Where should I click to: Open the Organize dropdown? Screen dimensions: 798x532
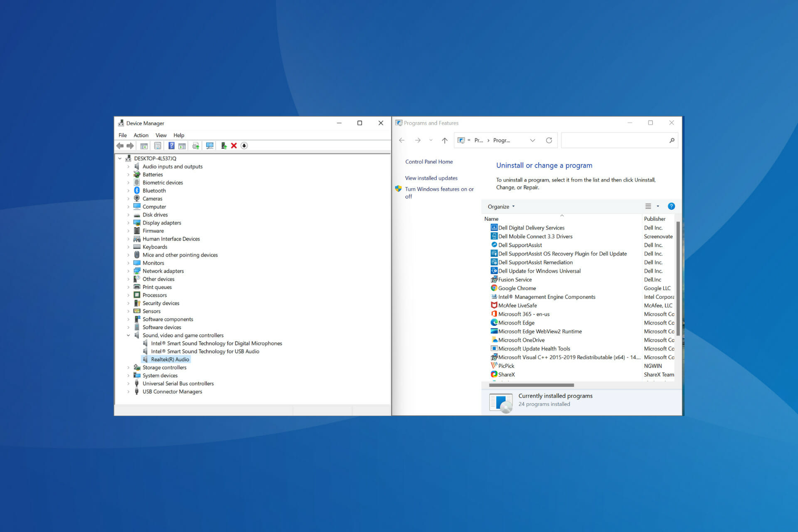pos(501,207)
